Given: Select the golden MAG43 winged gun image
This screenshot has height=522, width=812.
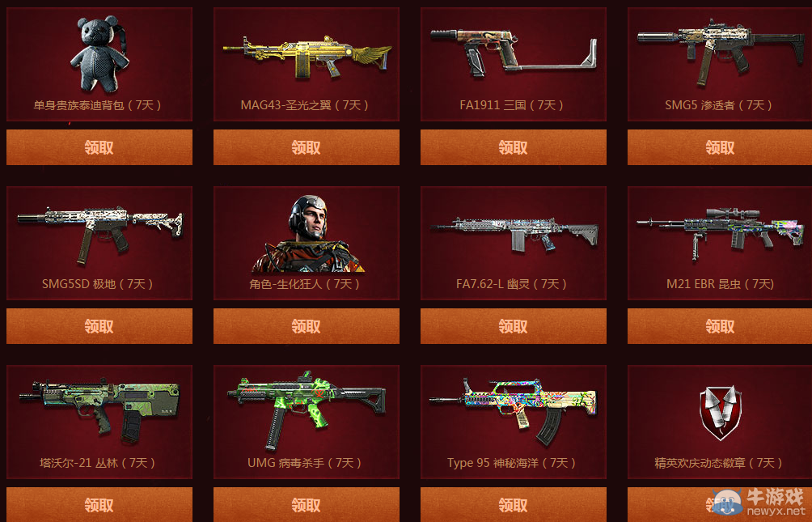Looking at the screenshot, I should (x=307, y=57).
